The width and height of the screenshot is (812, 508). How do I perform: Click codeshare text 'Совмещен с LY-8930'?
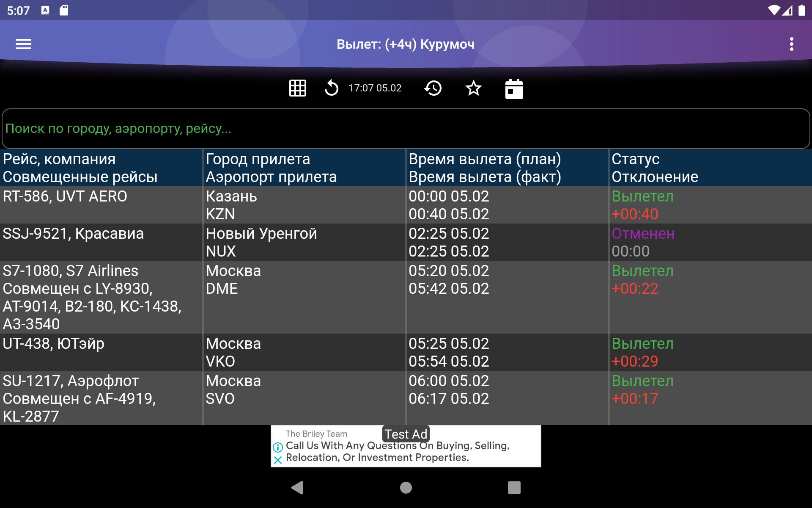pos(77,289)
